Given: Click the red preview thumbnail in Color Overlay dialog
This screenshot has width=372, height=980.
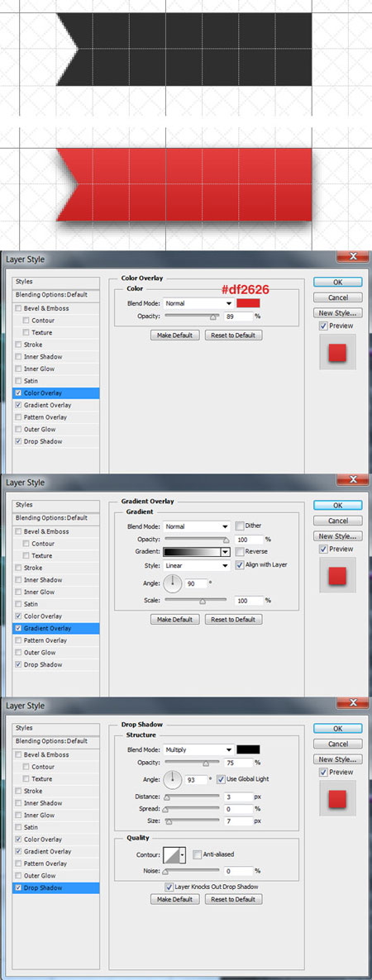Looking at the screenshot, I should 337,352.
